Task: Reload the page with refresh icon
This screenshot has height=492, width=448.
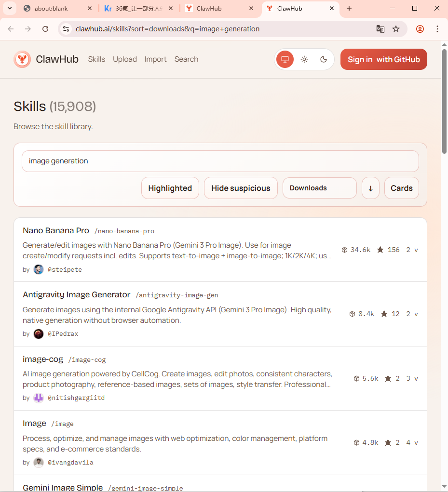Action: point(45,29)
